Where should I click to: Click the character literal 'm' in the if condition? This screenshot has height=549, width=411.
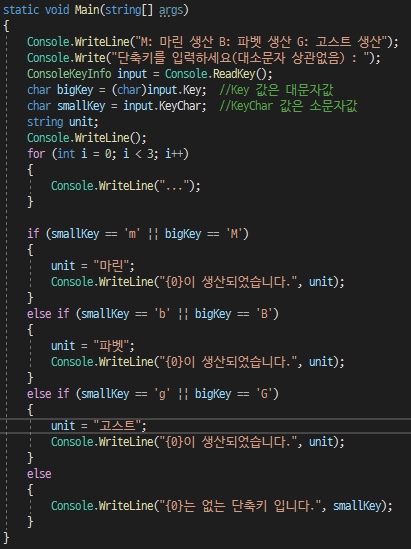point(132,234)
